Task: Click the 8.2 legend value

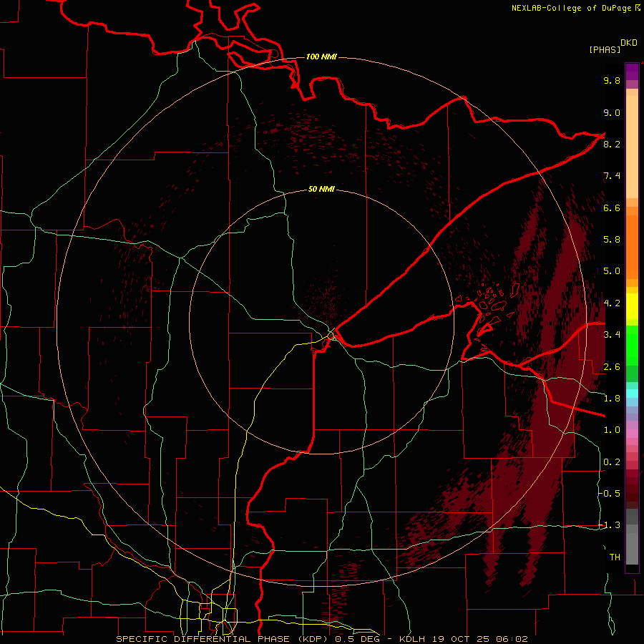Action: pos(612,144)
